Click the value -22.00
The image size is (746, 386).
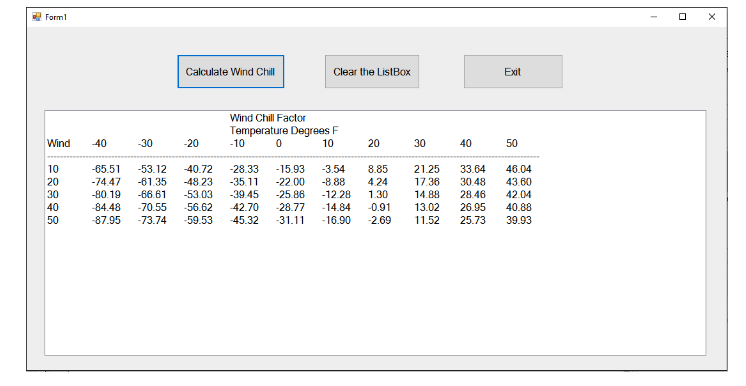pyautogui.click(x=290, y=182)
